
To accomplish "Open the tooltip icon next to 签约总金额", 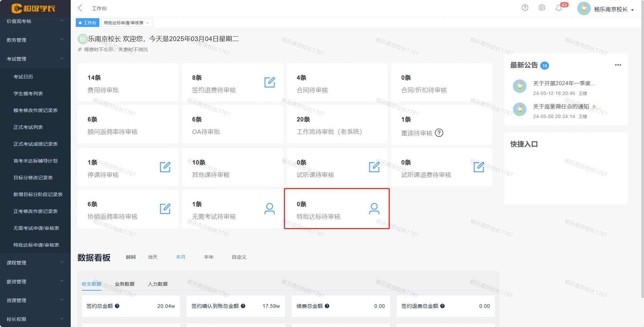I will point(117,306).
